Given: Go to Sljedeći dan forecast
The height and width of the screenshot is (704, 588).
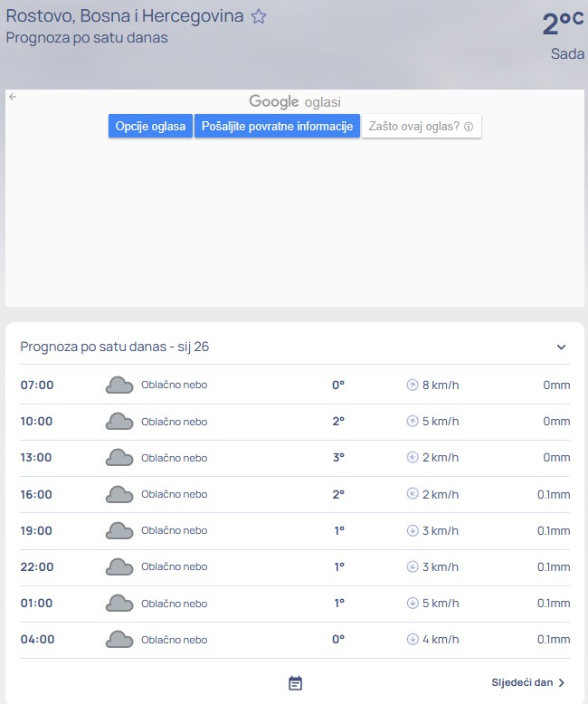Looking at the screenshot, I should coord(528,682).
